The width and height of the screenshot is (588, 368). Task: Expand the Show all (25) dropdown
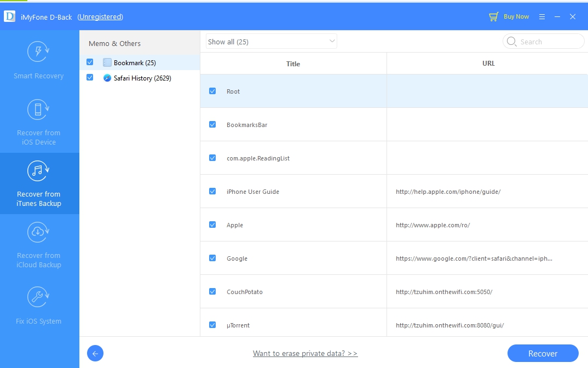click(x=271, y=42)
